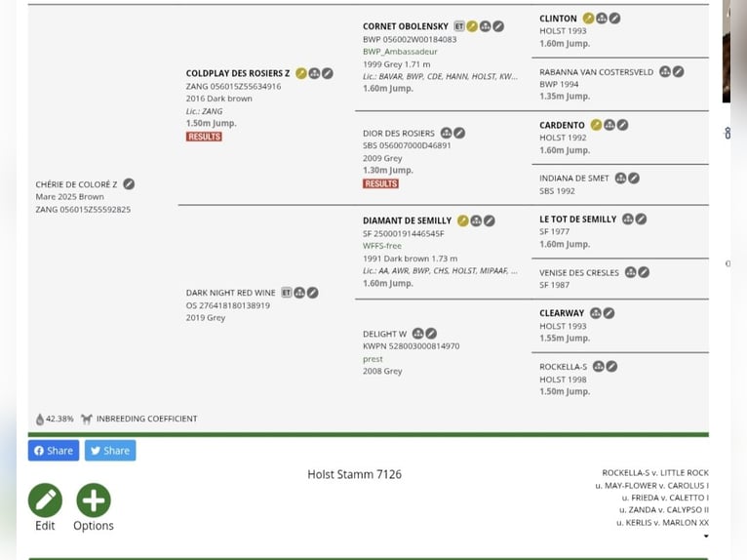Click the inbreeding coefficient horse icon
Image resolution: width=747 pixels, height=560 pixels.
point(87,419)
